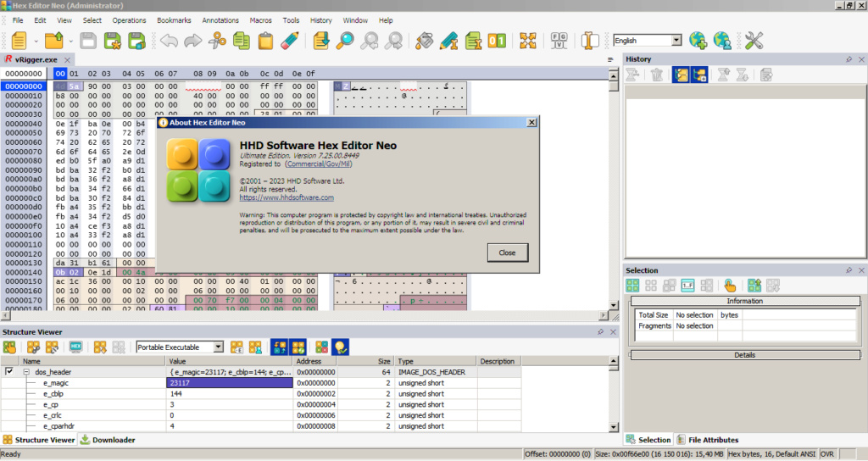This screenshot has height=461, width=868.
Task: Click the globe with plus icon
Action: 698,41
